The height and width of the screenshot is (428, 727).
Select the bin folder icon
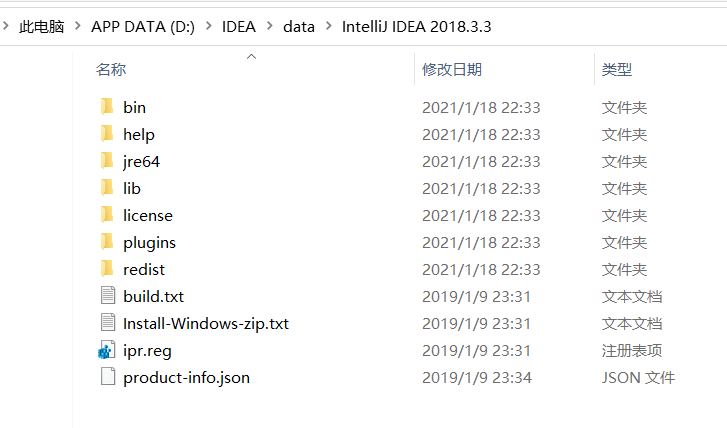click(x=107, y=107)
